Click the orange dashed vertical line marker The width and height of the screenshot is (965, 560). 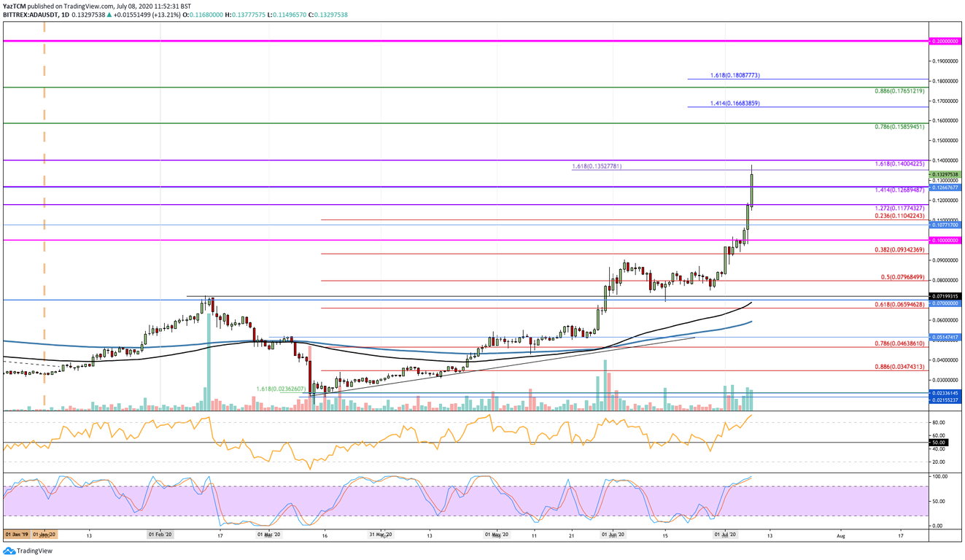pyautogui.click(x=44, y=219)
